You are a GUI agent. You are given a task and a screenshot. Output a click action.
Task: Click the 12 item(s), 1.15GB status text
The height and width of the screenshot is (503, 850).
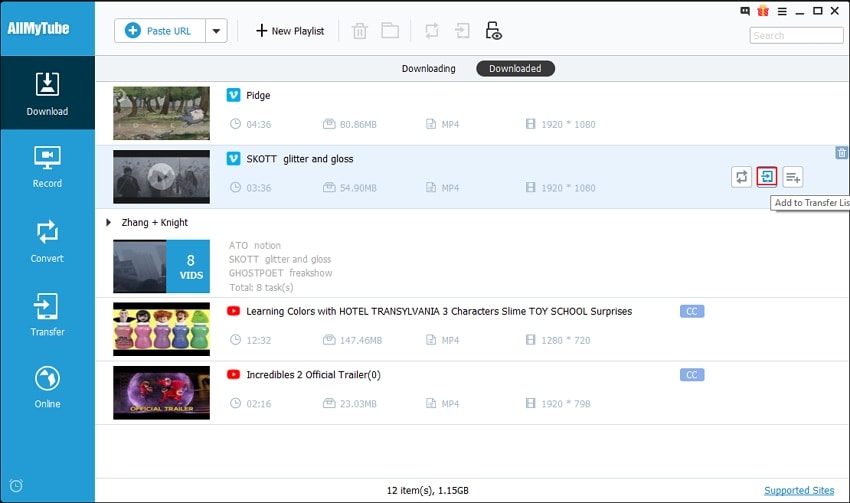tap(428, 491)
